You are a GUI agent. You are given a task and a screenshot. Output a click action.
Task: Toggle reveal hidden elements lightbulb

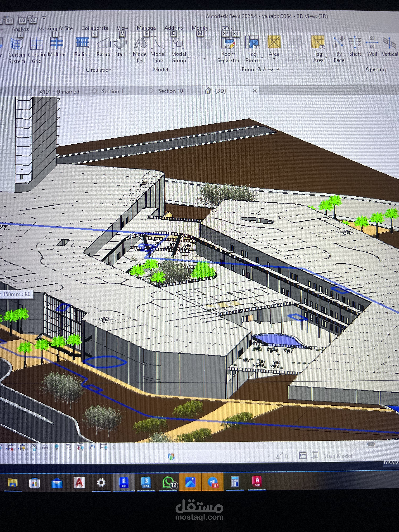57,447
